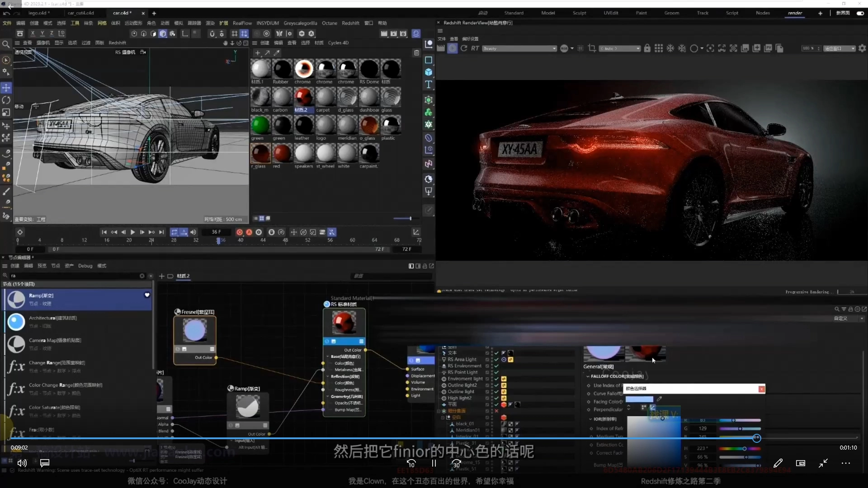Switch to the Sculpt layout tab
Screen dimensions: 868x488
pyautogui.click(x=579, y=13)
